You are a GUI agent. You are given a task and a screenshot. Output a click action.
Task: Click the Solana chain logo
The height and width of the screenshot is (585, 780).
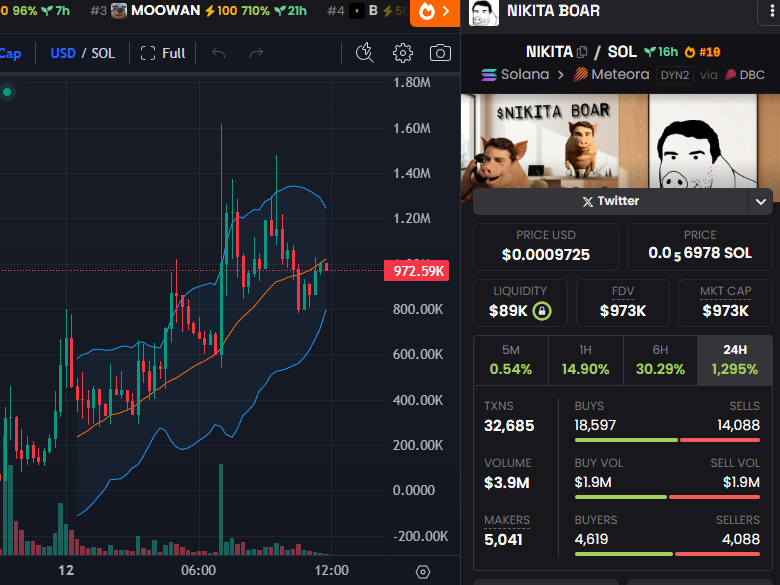(x=488, y=75)
